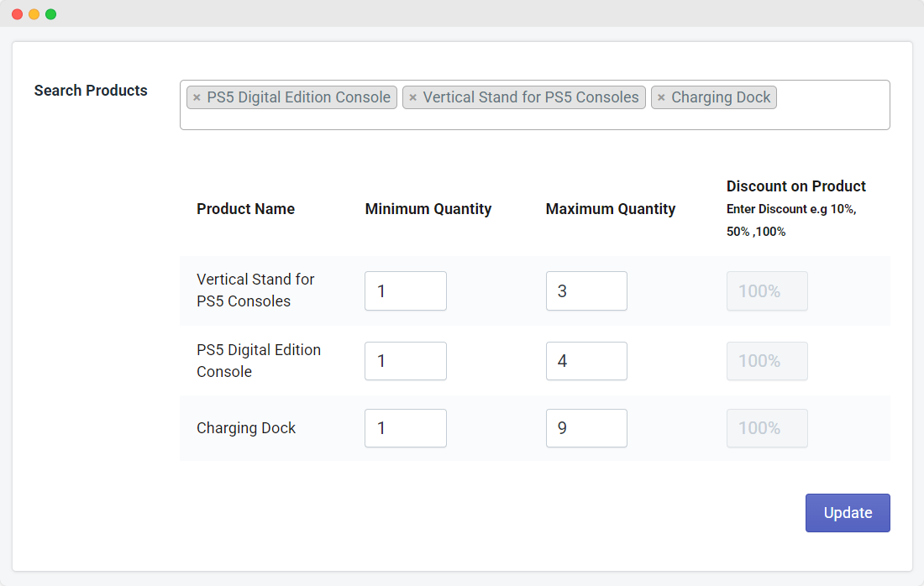
Task: Click the 'Discount on Product' header
Action: click(x=796, y=186)
